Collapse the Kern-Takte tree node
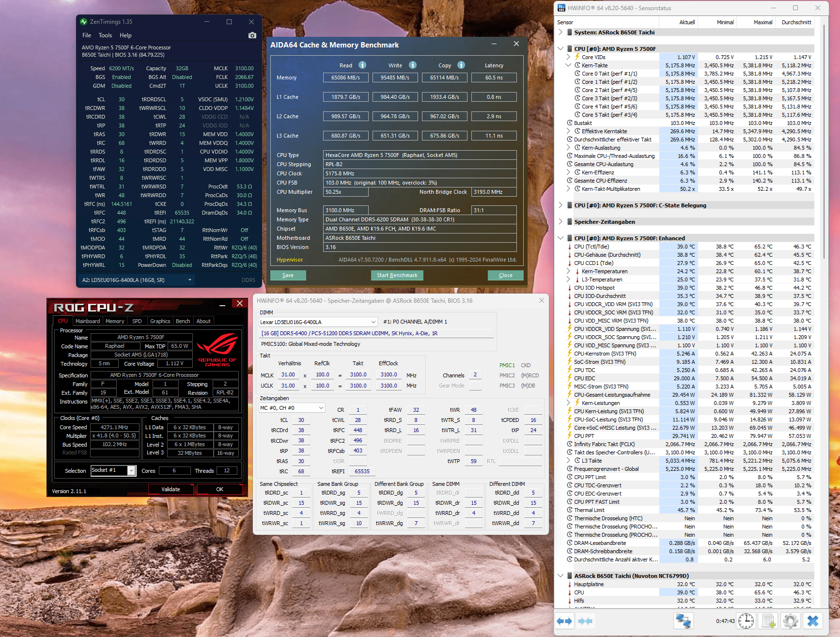 click(569, 65)
